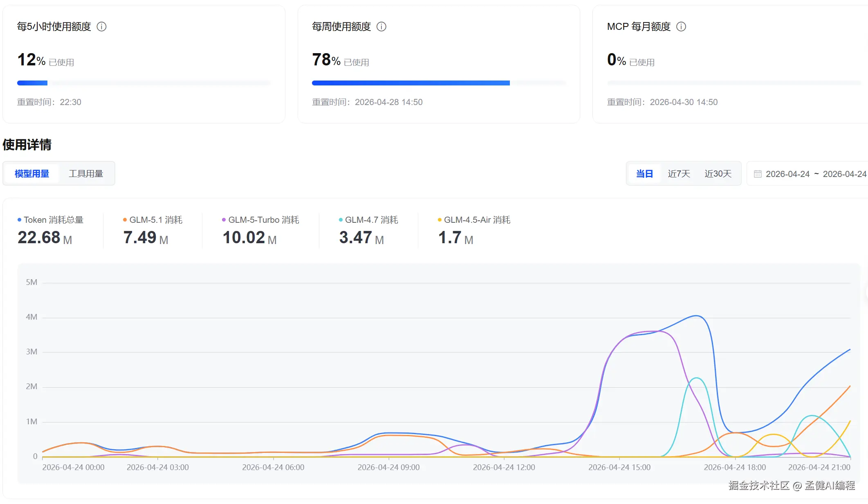Switch to 模型用量 tab
Image resolution: width=868 pixels, height=504 pixels.
point(32,174)
